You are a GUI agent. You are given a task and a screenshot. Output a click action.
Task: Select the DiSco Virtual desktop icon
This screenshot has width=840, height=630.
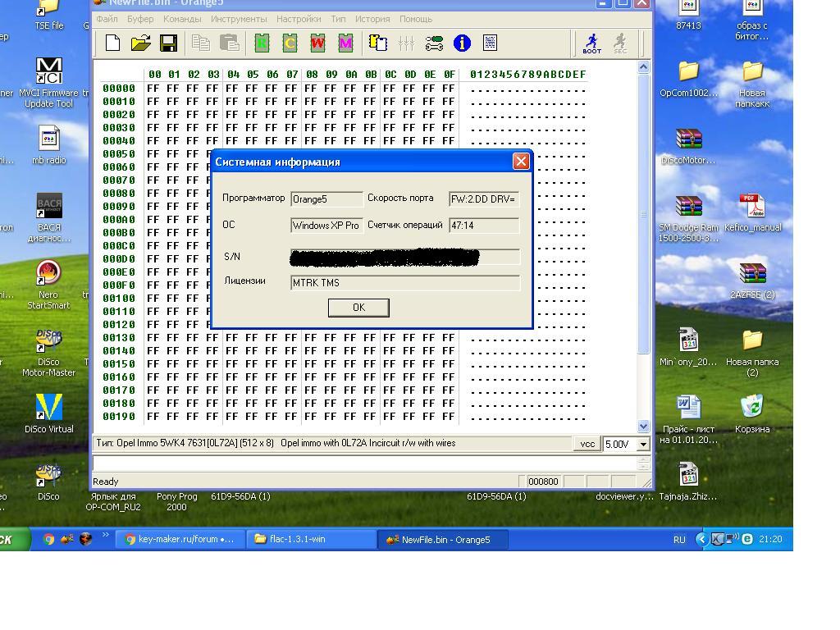coord(48,413)
